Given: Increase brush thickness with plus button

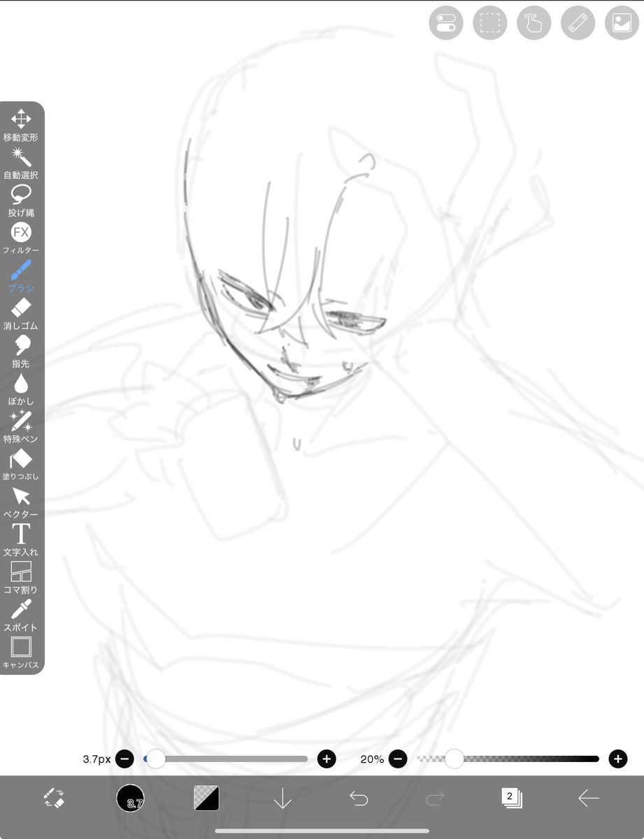Looking at the screenshot, I should (327, 759).
